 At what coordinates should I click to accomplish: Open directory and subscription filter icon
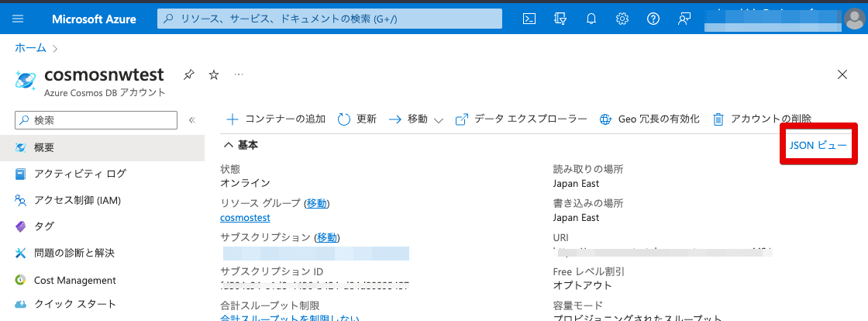pyautogui.click(x=560, y=19)
